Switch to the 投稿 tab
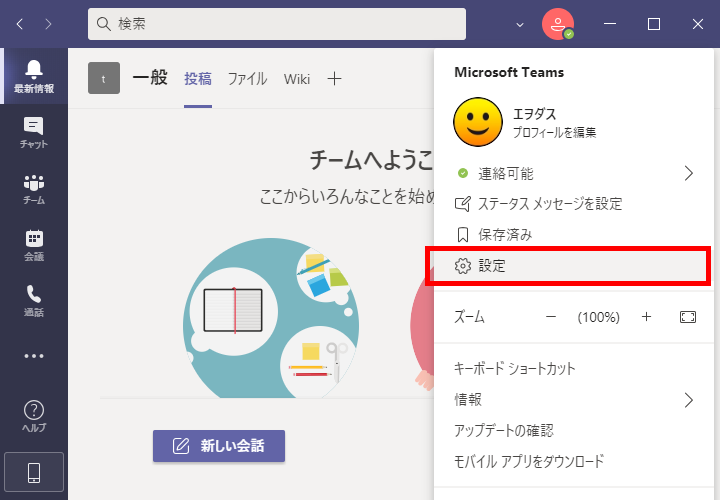The width and height of the screenshot is (720, 500). click(x=198, y=79)
